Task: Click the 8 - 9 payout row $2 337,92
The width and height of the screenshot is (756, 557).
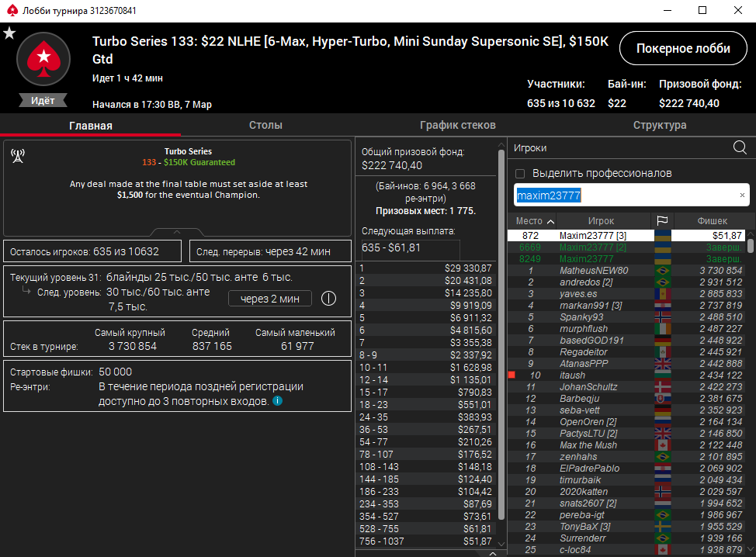Action: click(425, 355)
